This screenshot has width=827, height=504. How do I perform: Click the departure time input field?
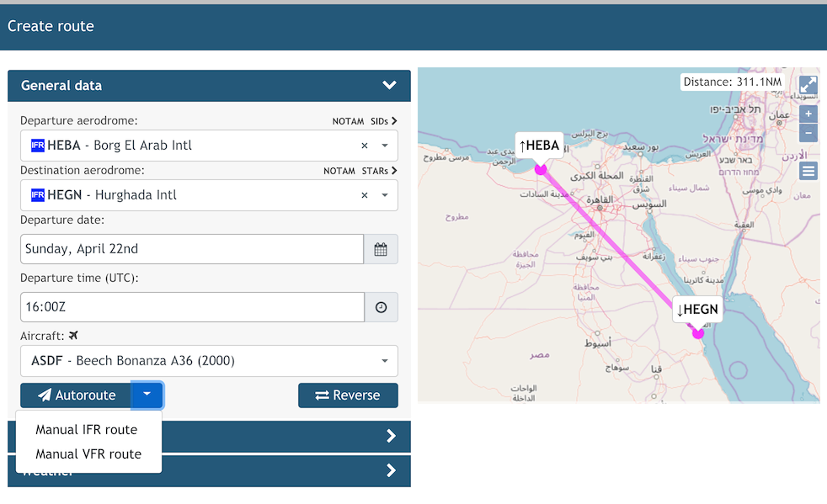pyautogui.click(x=191, y=308)
